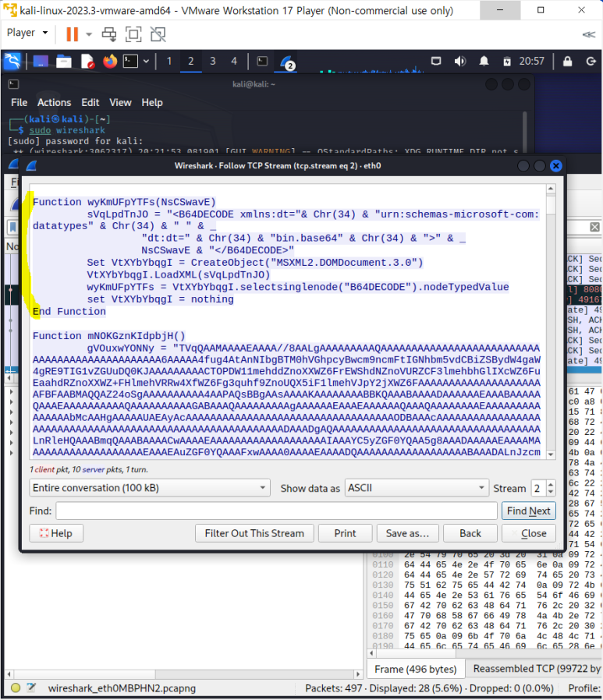Click the Print button
Viewport: 603px width, 700px height.
(345, 533)
